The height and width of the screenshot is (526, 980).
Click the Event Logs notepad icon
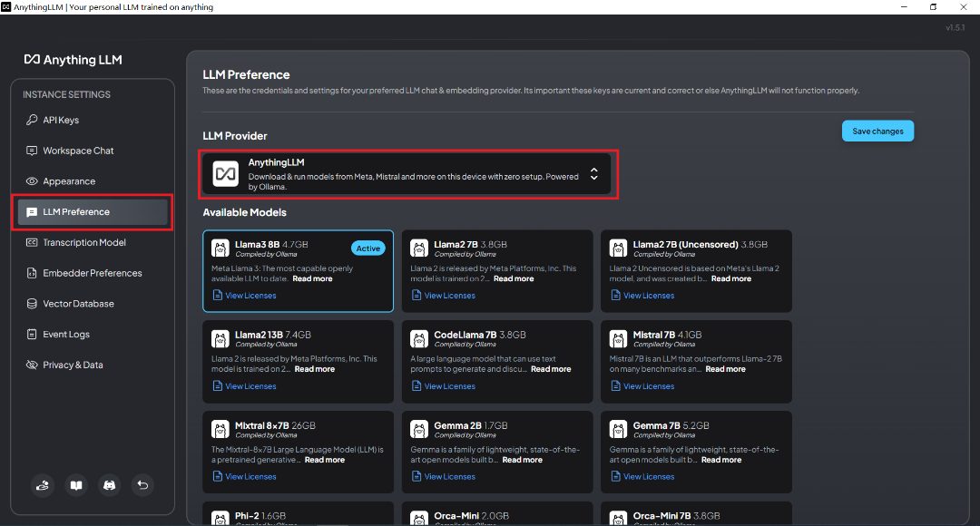tap(32, 335)
